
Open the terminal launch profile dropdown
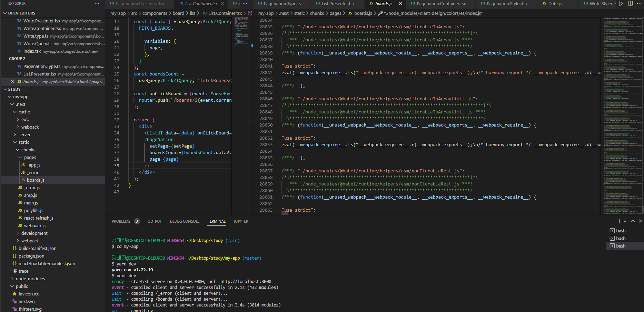(x=625, y=221)
